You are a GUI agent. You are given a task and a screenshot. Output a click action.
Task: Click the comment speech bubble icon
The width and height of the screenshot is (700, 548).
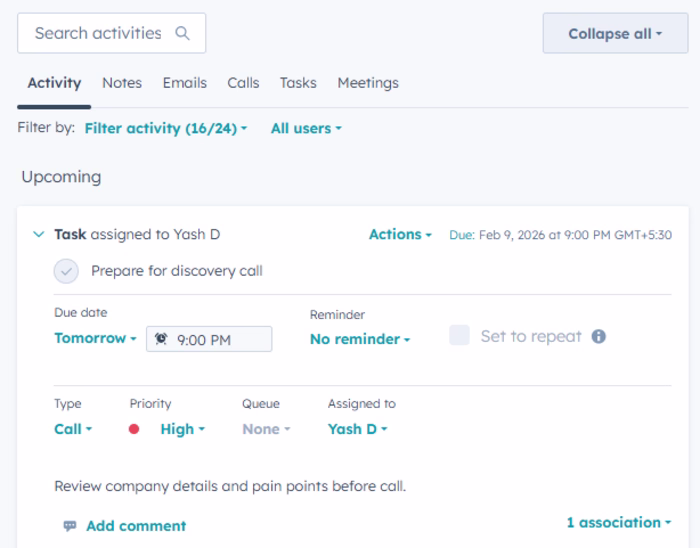69,526
